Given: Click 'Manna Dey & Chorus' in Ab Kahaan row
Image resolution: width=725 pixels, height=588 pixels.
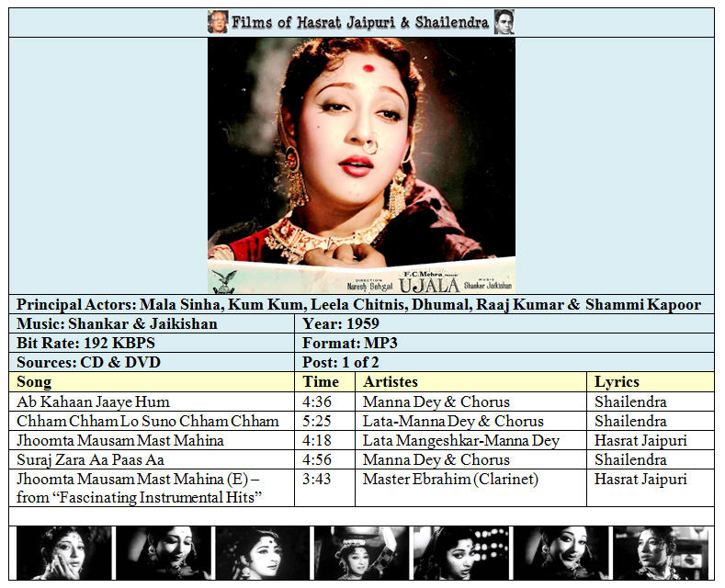Looking at the screenshot, I should [x=436, y=401].
